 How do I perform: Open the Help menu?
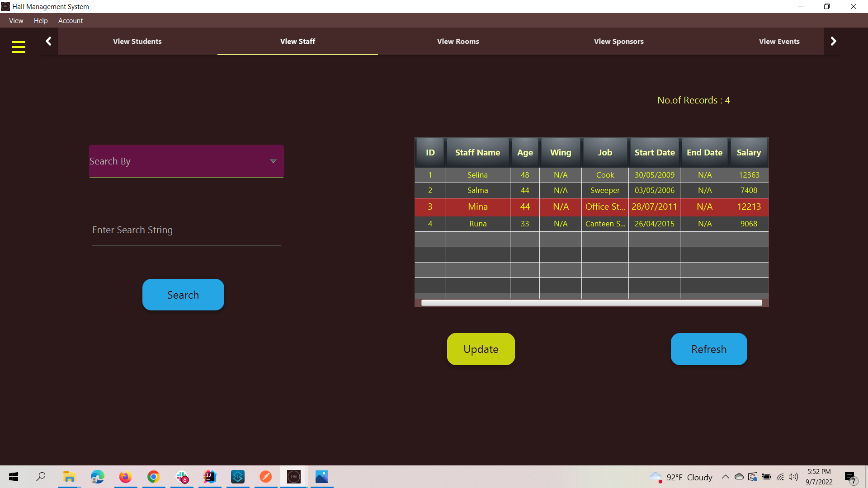pos(41,20)
